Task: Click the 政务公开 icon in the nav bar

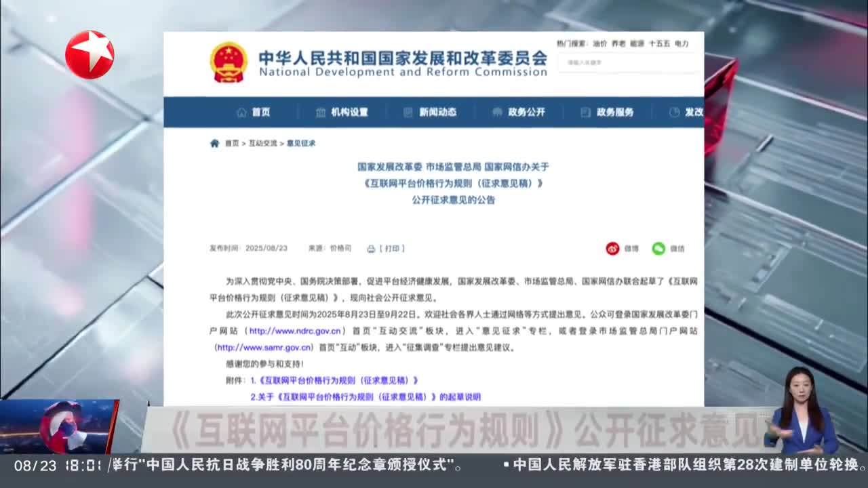Action: click(497, 113)
